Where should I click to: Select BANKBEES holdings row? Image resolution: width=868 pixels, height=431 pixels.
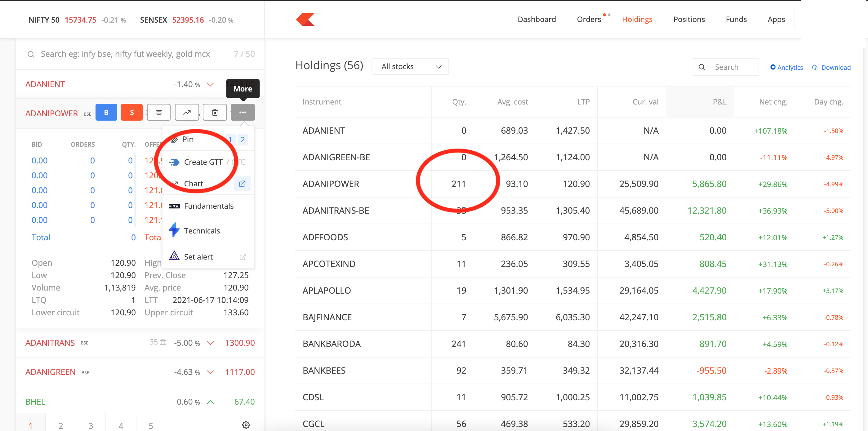click(x=573, y=371)
